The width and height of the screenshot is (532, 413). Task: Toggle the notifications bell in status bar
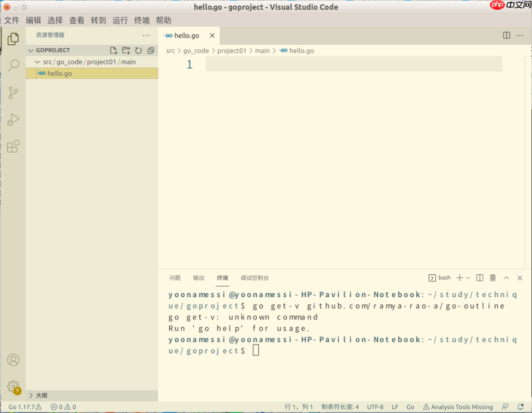click(x=520, y=407)
